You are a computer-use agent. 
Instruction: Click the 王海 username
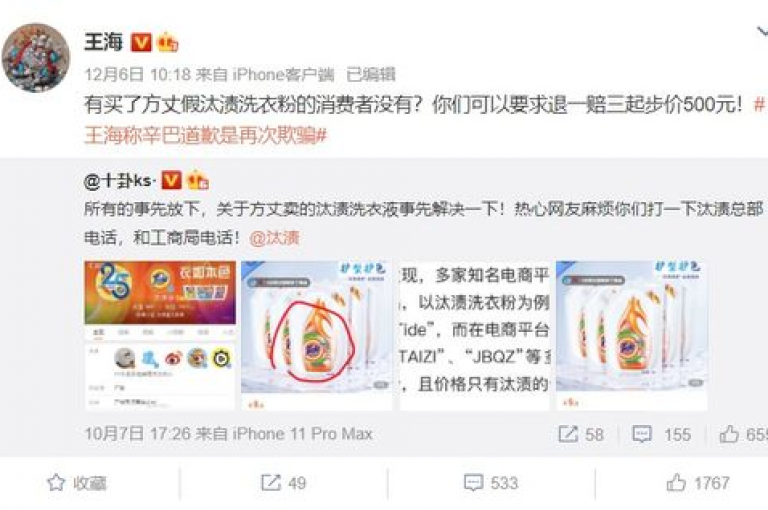103,42
